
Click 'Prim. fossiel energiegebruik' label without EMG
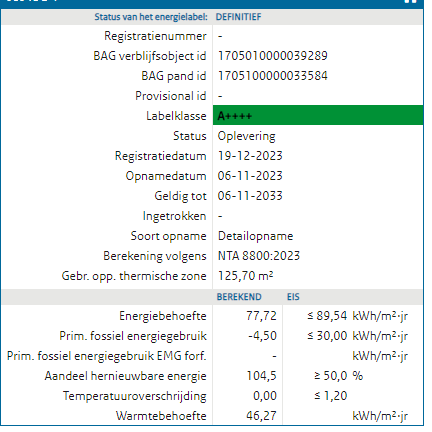133,336
